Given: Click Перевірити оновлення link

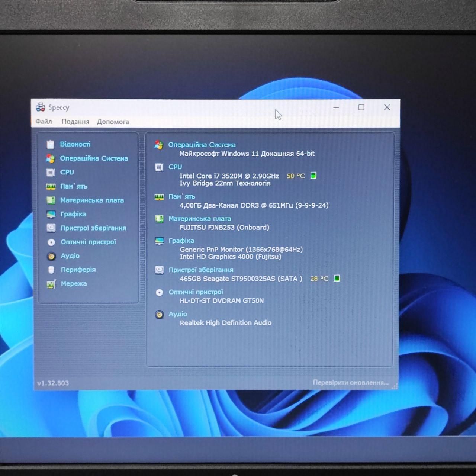Looking at the screenshot, I should click(x=351, y=382).
